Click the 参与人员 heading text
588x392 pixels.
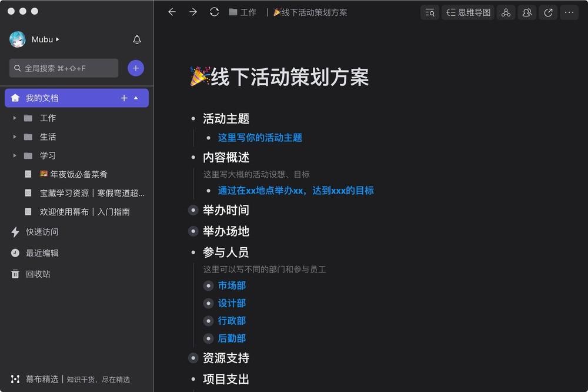click(x=226, y=253)
